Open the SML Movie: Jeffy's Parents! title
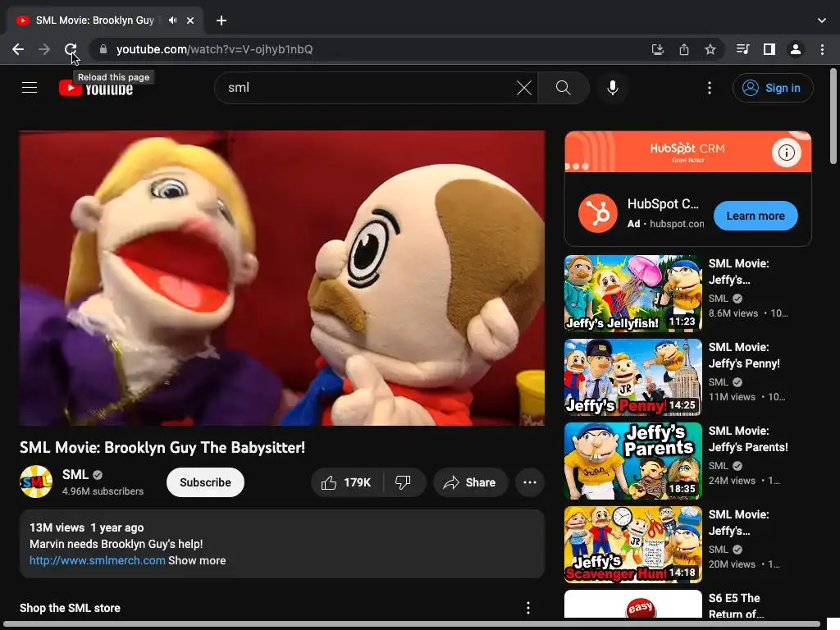This screenshot has height=630, width=840. (748, 439)
